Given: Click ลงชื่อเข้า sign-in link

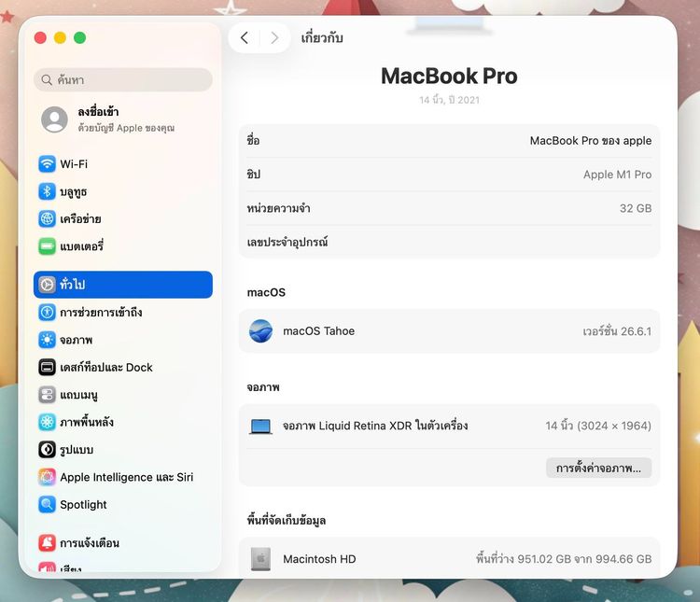Looking at the screenshot, I should (98, 112).
